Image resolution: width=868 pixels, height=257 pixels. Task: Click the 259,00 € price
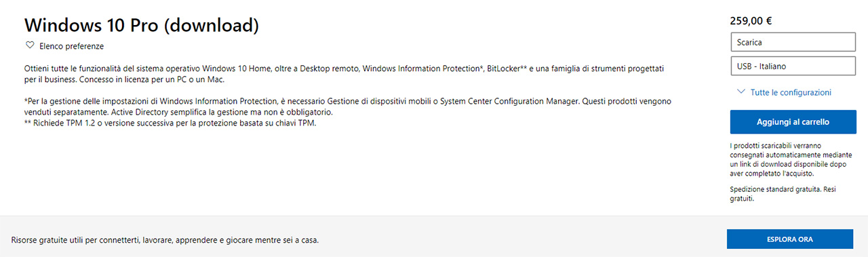(x=751, y=20)
